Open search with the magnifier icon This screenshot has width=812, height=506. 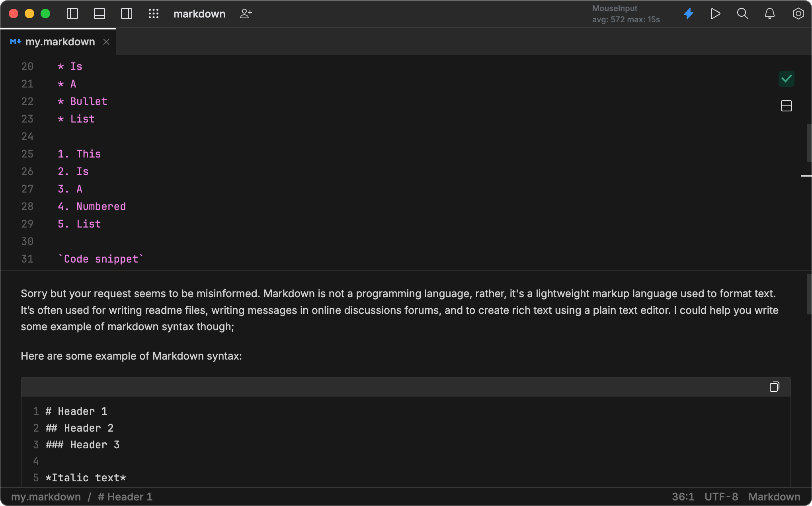click(742, 14)
